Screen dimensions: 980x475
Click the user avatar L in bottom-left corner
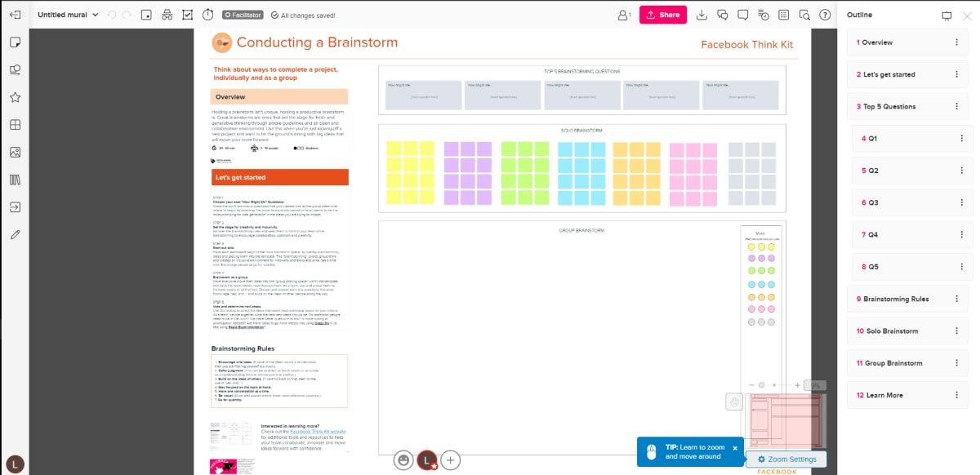click(x=15, y=464)
